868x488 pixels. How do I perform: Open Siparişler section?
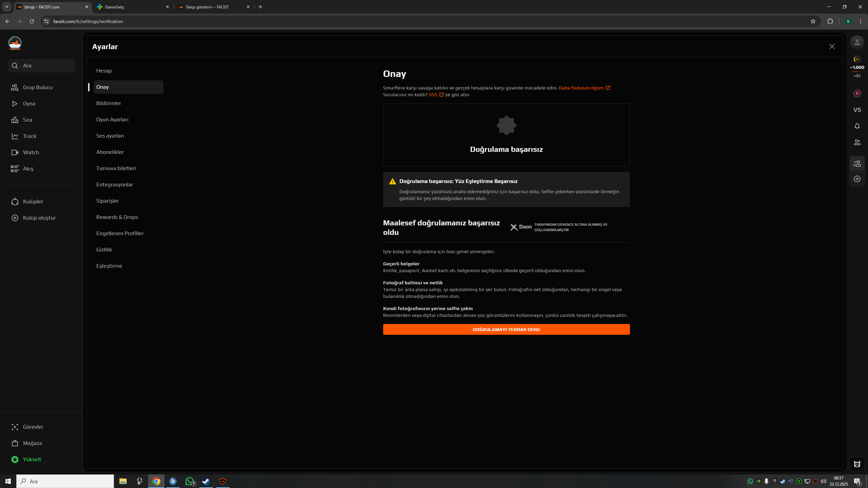(x=128, y=201)
